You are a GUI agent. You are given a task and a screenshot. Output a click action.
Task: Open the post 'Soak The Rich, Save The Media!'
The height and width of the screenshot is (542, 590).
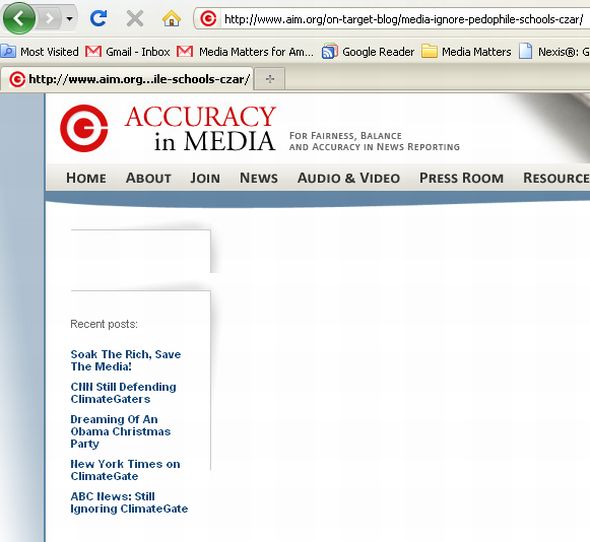pyautogui.click(x=126, y=360)
